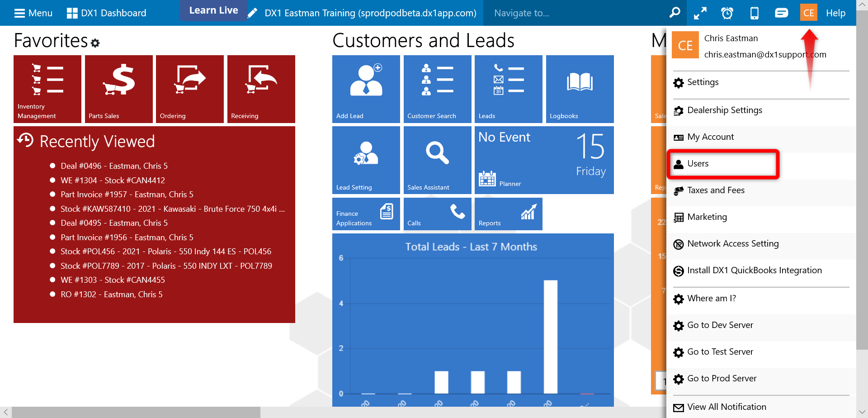Viewport: 868px width, 418px height.
Task: Open the Calls tile
Action: [438, 214]
